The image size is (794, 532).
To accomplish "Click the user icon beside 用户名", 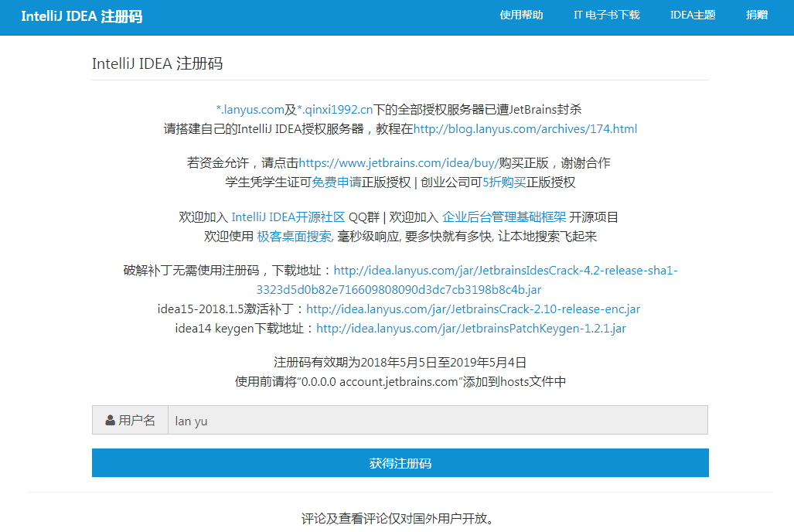I will 110,420.
